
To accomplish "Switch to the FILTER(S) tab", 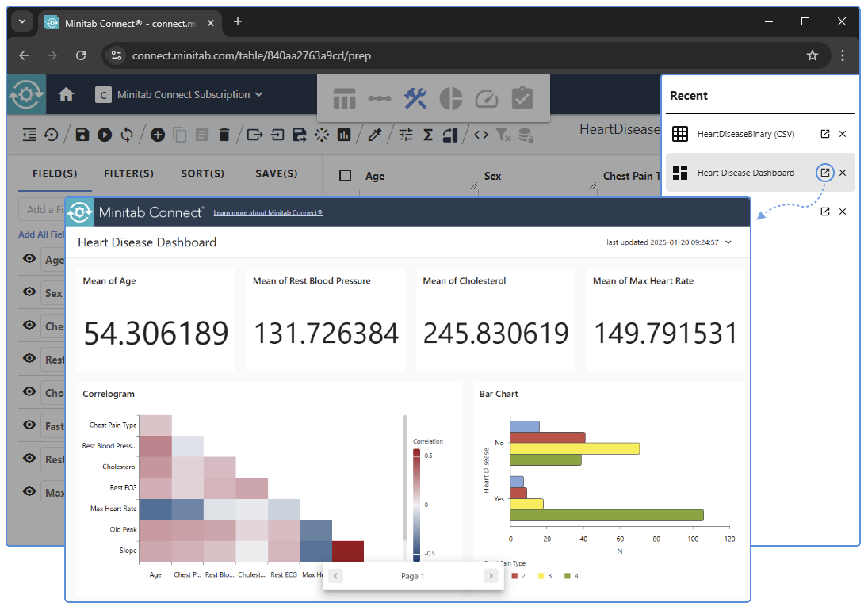I will coord(128,173).
